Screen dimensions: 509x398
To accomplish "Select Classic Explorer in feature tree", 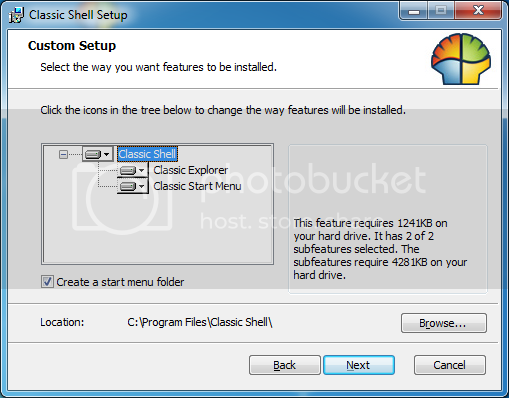I will click(191, 170).
